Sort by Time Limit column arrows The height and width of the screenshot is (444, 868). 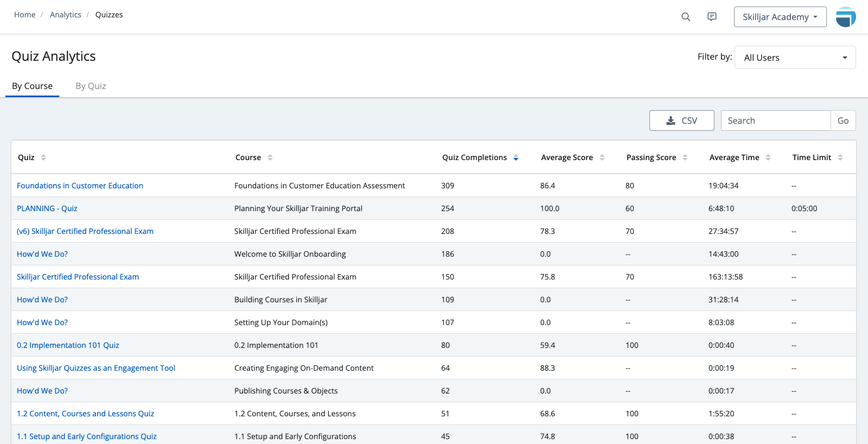840,157
